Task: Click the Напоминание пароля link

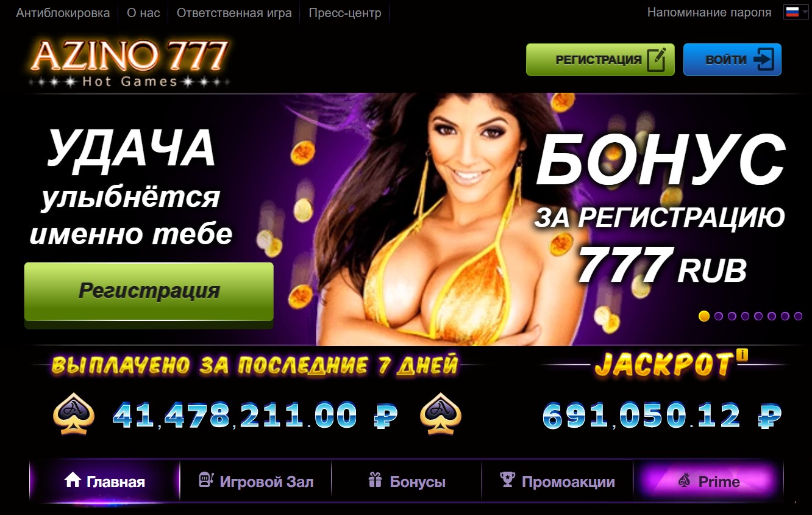Action: pos(709,12)
